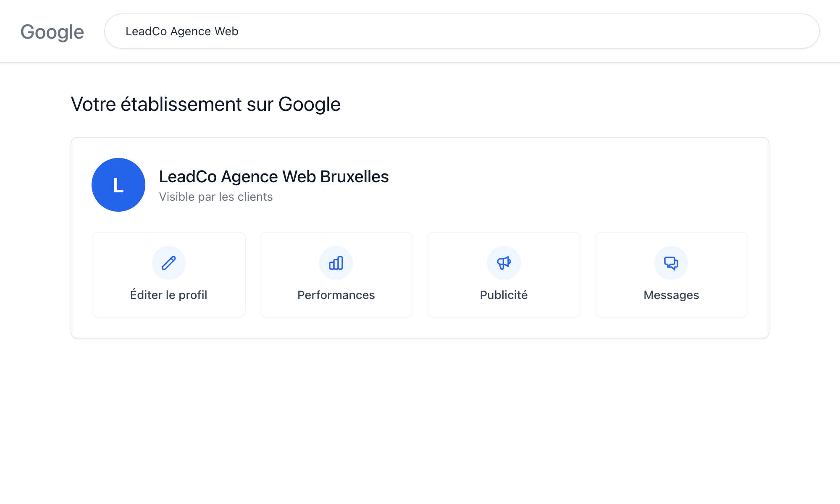This screenshot has height=504, width=840.
Task: Click the Messages label text
Action: tap(671, 295)
